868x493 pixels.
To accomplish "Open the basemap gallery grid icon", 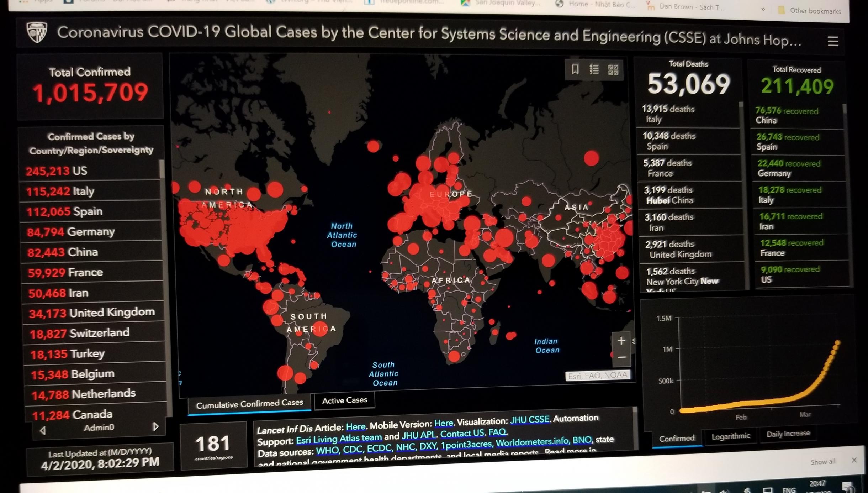I will tap(613, 70).
